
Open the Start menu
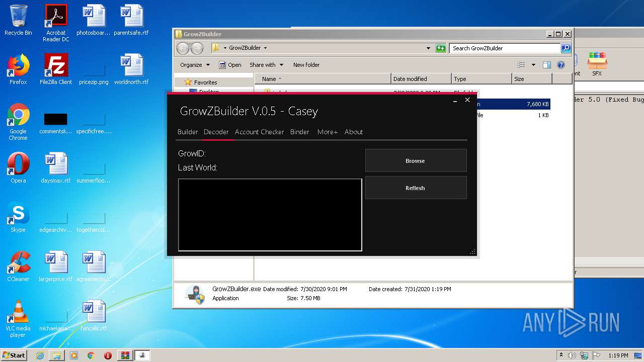(x=14, y=355)
